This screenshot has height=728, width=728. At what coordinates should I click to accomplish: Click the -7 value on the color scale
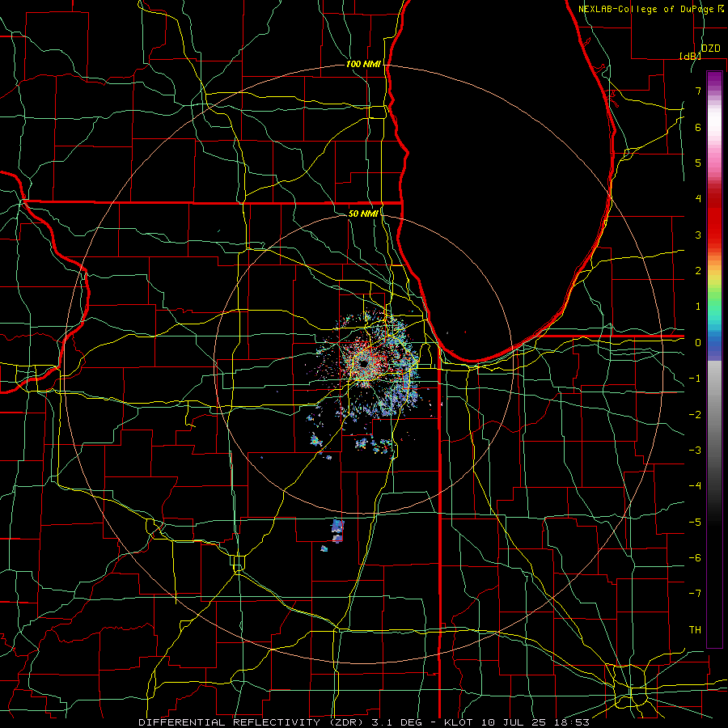pyautogui.click(x=695, y=594)
